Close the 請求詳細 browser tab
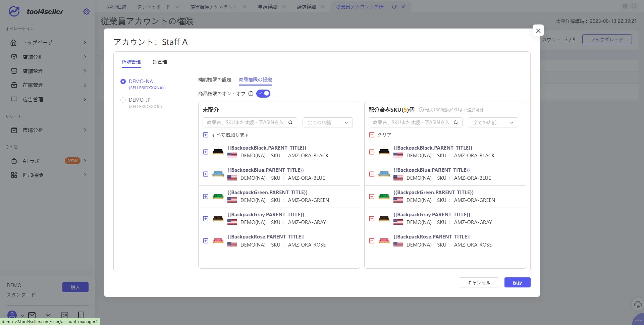 [323, 7]
